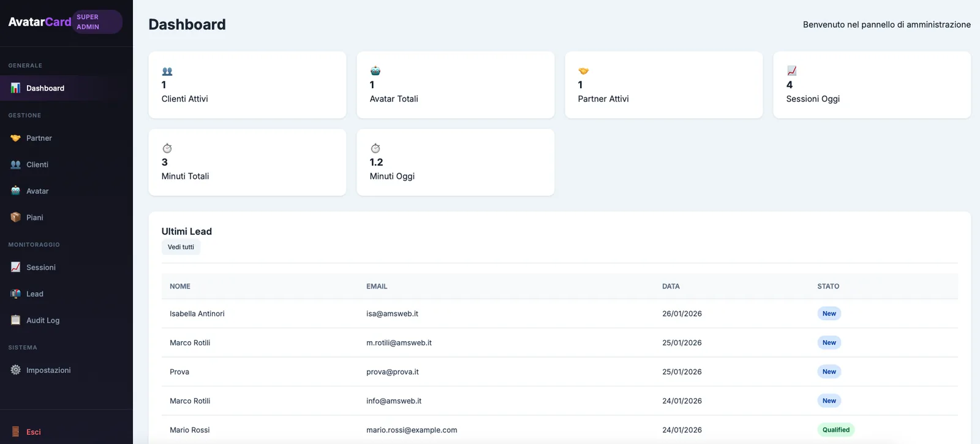This screenshot has height=444, width=980.
Task: Click the SUPER ADMIN badge
Action: tap(97, 22)
